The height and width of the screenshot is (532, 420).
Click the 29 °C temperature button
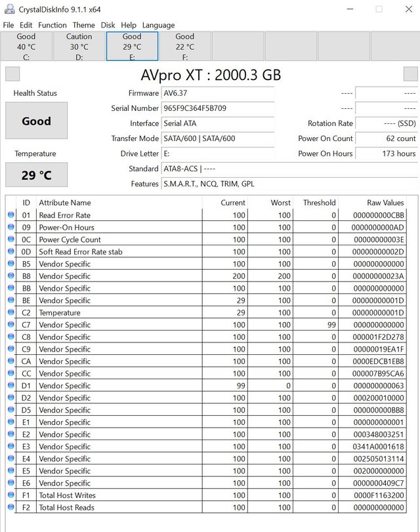coord(36,174)
